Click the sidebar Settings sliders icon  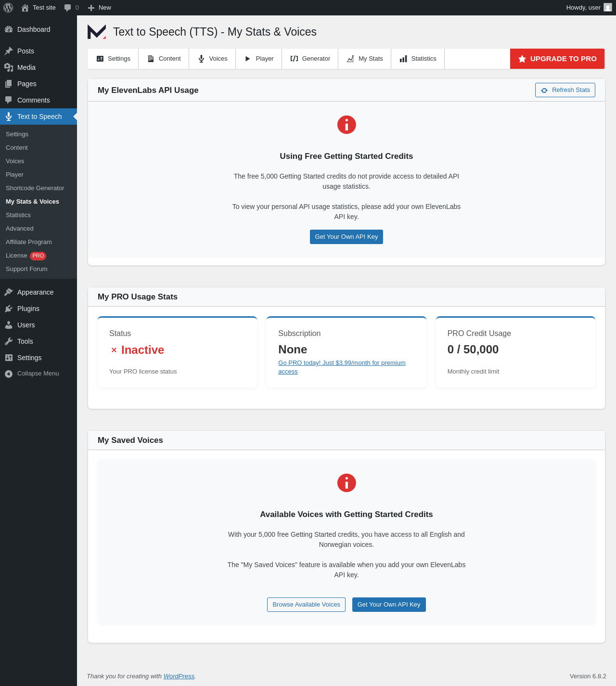point(9,358)
